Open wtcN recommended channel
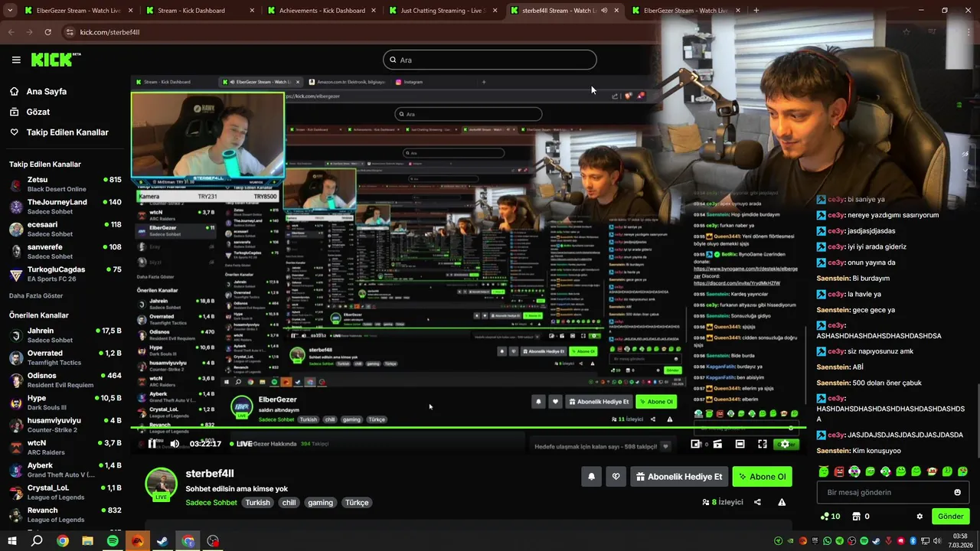Viewport: 980px width, 551px height. [65, 447]
